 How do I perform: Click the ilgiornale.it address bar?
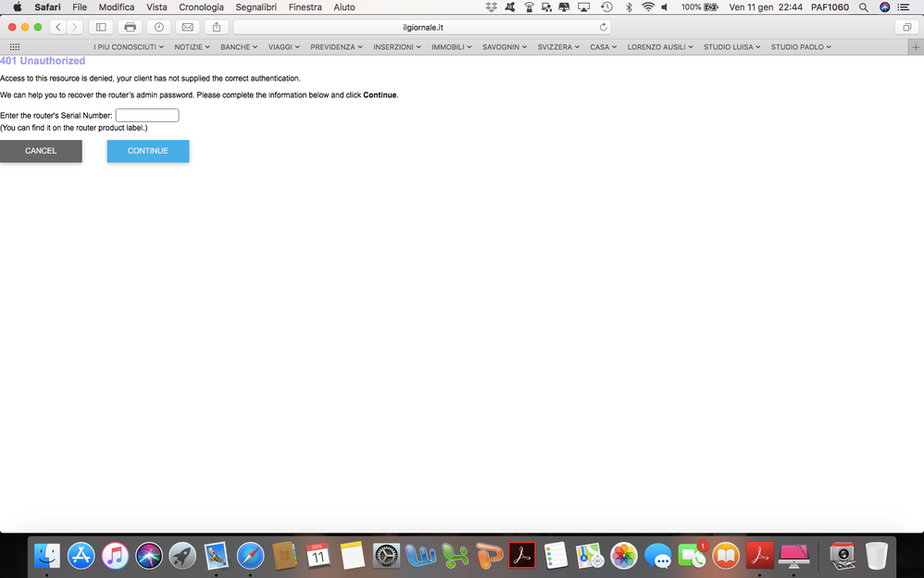point(422,27)
